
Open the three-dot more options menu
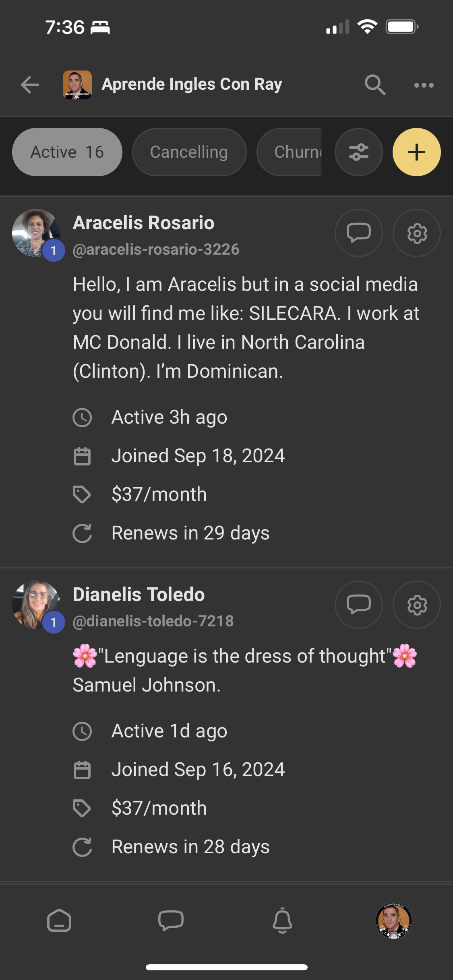pyautogui.click(x=424, y=85)
